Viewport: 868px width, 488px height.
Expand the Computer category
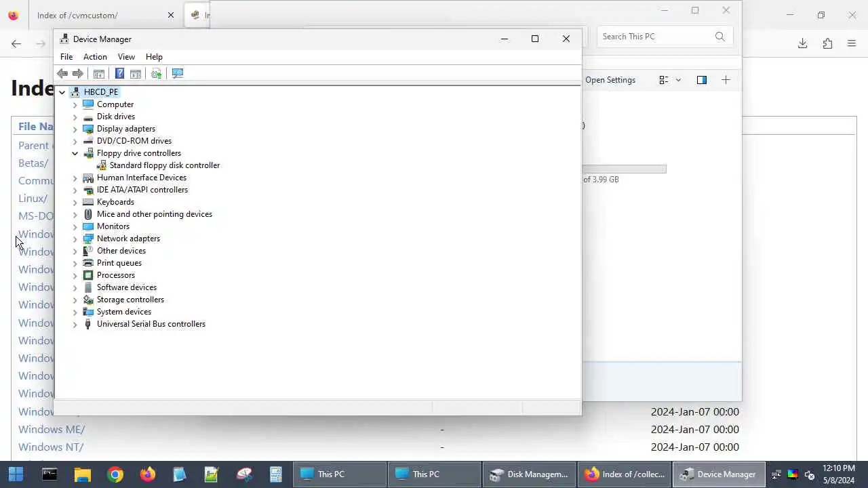(75, 104)
